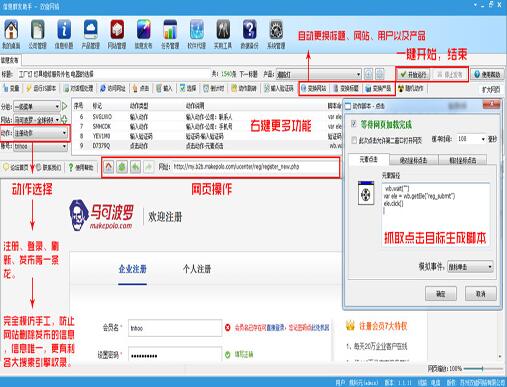Click the target-grab crosshair icon in dialog
The width and height of the screenshot is (507, 387).
coord(366,193)
